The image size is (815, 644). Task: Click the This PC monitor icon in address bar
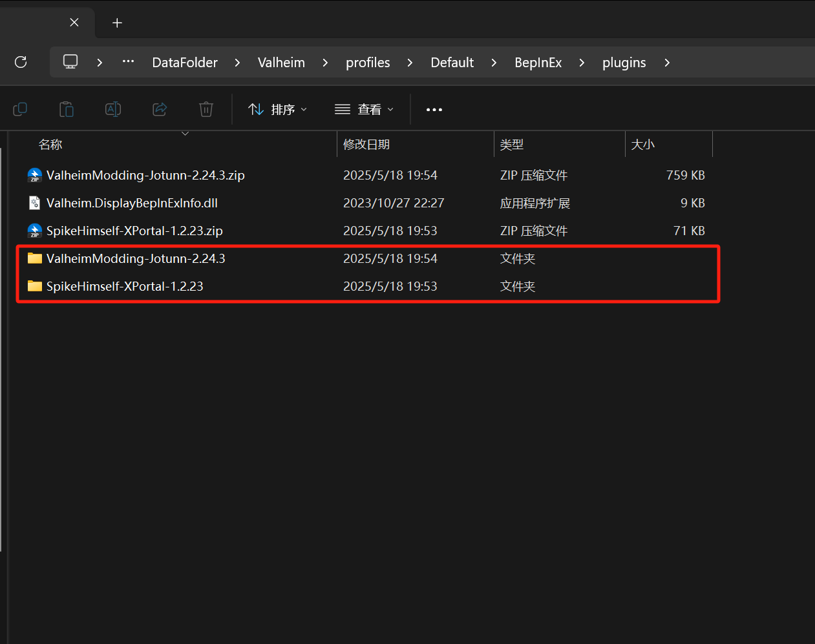70,62
